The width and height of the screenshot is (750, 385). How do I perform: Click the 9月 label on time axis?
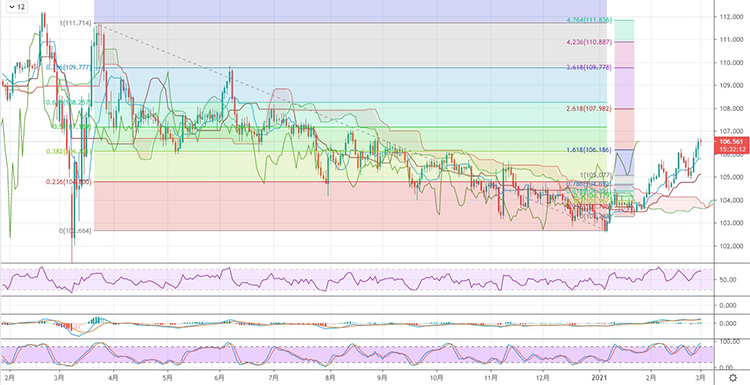[382, 377]
